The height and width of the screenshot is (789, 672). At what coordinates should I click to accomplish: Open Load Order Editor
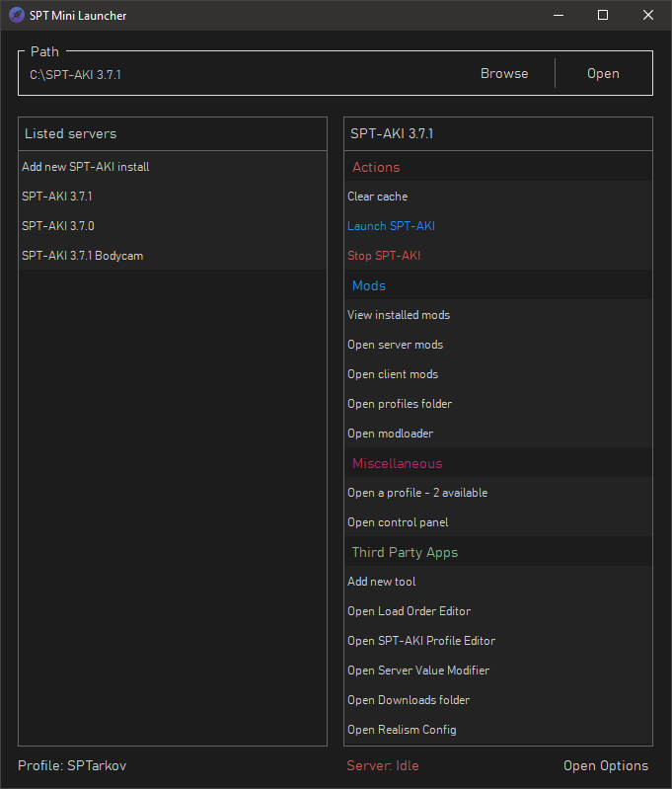498,611
